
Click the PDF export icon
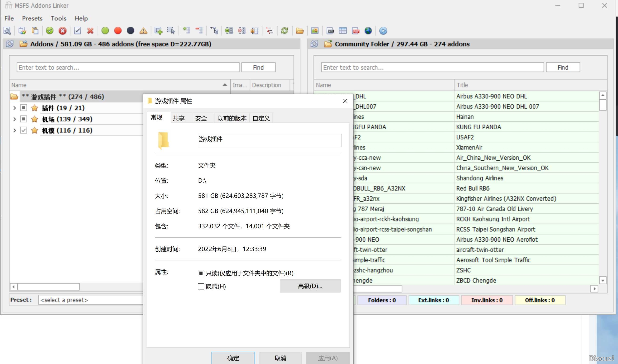tap(356, 31)
